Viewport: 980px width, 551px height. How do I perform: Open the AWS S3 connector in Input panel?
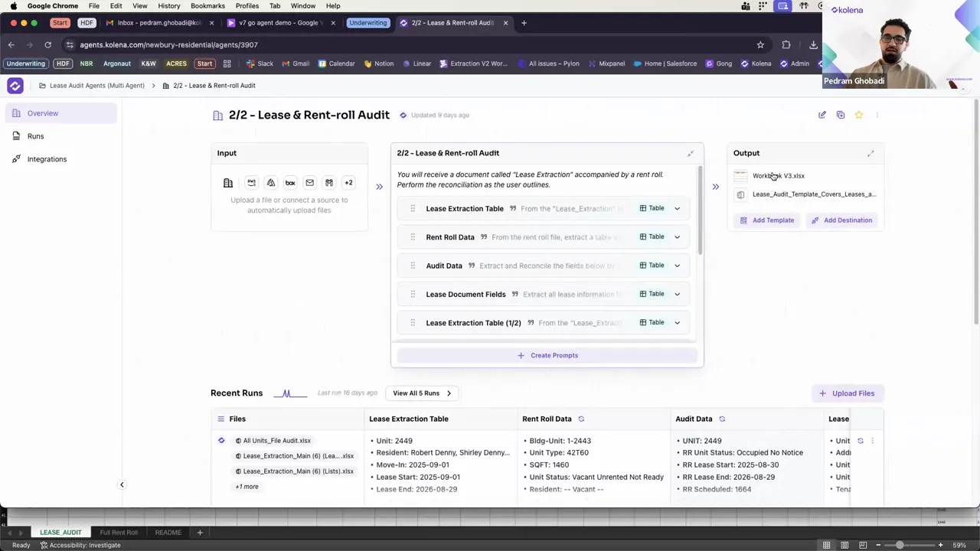[251, 182]
